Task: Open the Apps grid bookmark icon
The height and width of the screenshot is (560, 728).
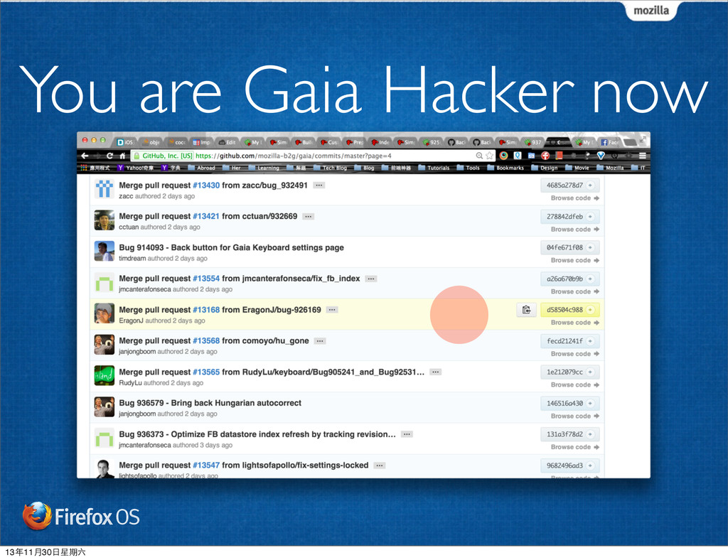Action: pos(84,168)
